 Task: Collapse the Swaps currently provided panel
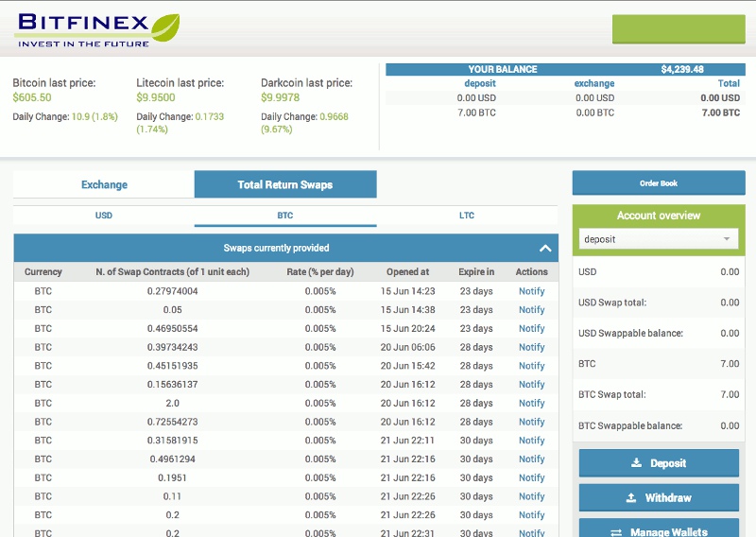(x=545, y=248)
